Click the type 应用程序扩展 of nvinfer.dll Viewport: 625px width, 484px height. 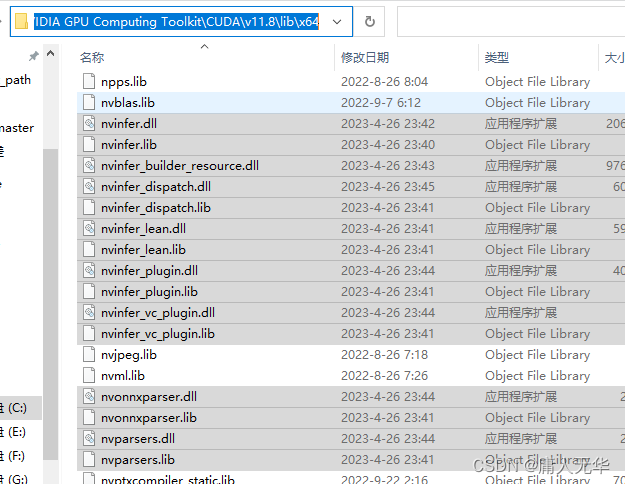(x=521, y=124)
